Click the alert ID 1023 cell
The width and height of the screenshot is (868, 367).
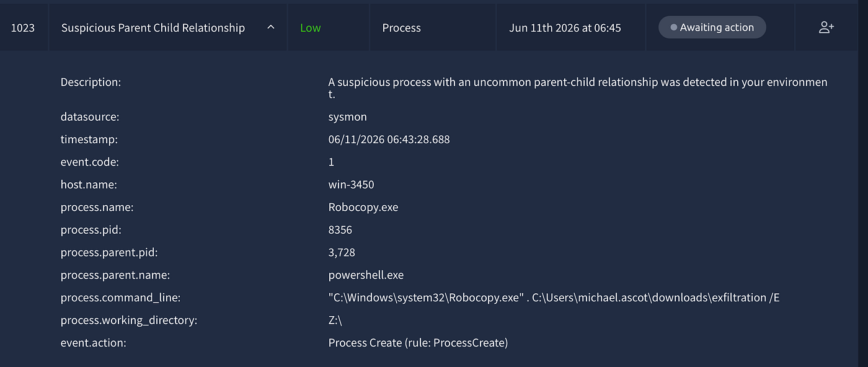click(23, 28)
